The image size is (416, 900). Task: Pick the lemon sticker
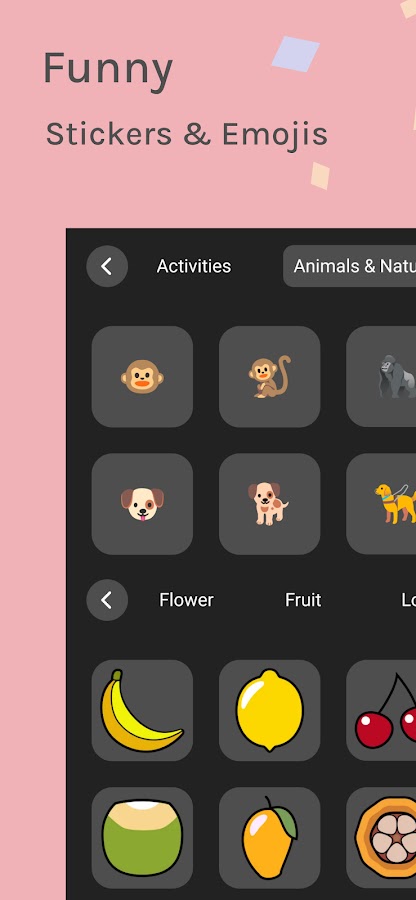click(x=270, y=711)
